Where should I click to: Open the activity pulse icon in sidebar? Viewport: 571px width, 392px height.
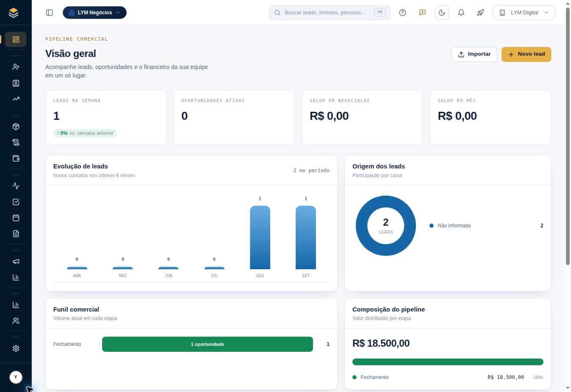16,186
